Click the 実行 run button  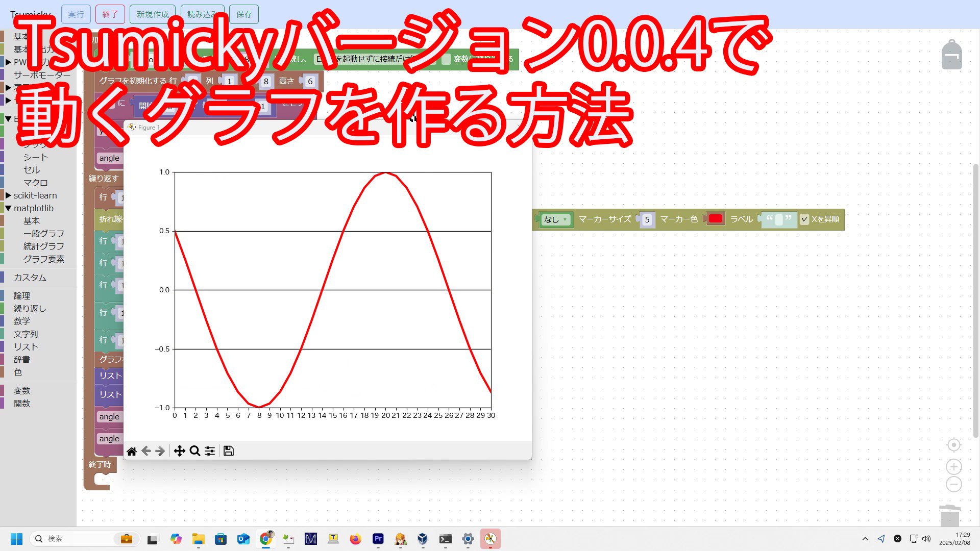click(x=76, y=14)
